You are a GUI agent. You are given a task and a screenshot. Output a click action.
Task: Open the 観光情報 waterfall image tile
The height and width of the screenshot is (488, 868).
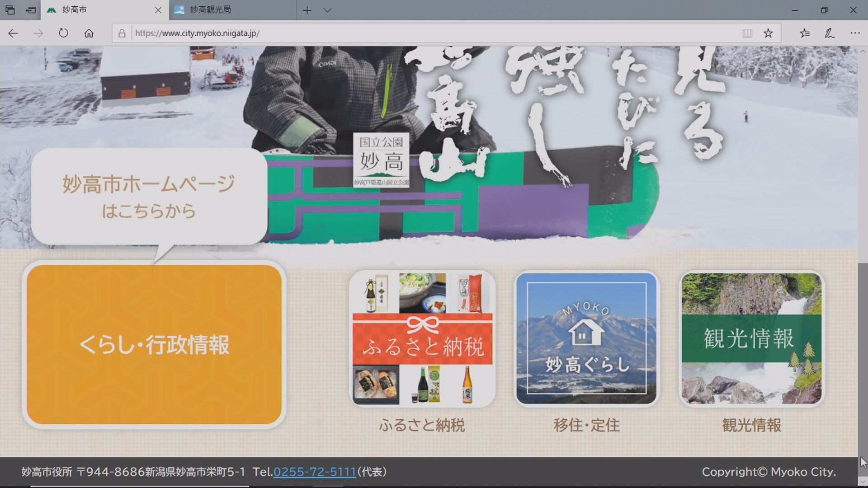(751, 339)
